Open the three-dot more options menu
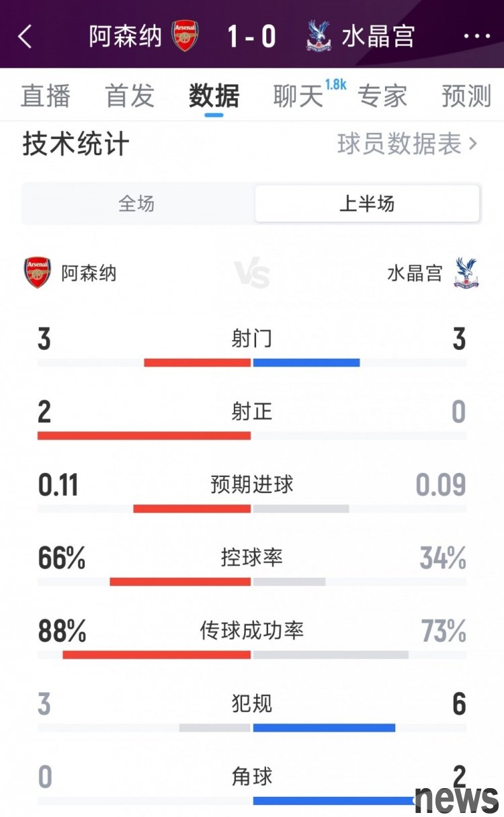 pyautogui.click(x=476, y=36)
